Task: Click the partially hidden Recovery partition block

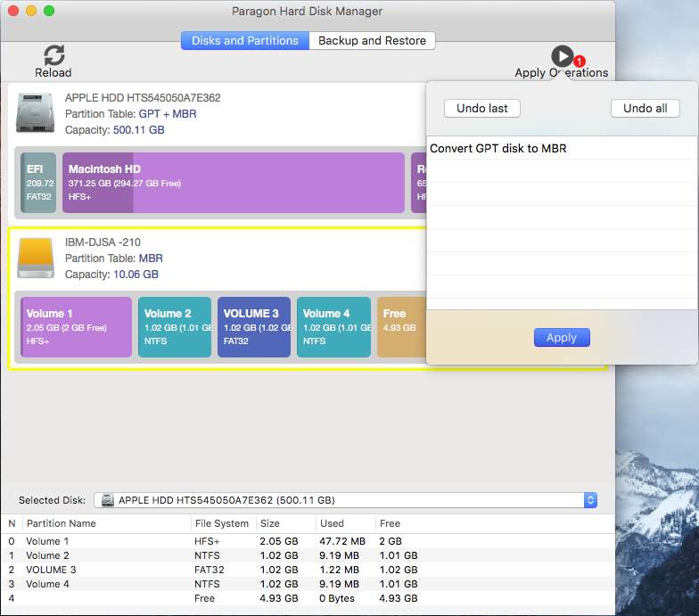Action: click(x=419, y=183)
